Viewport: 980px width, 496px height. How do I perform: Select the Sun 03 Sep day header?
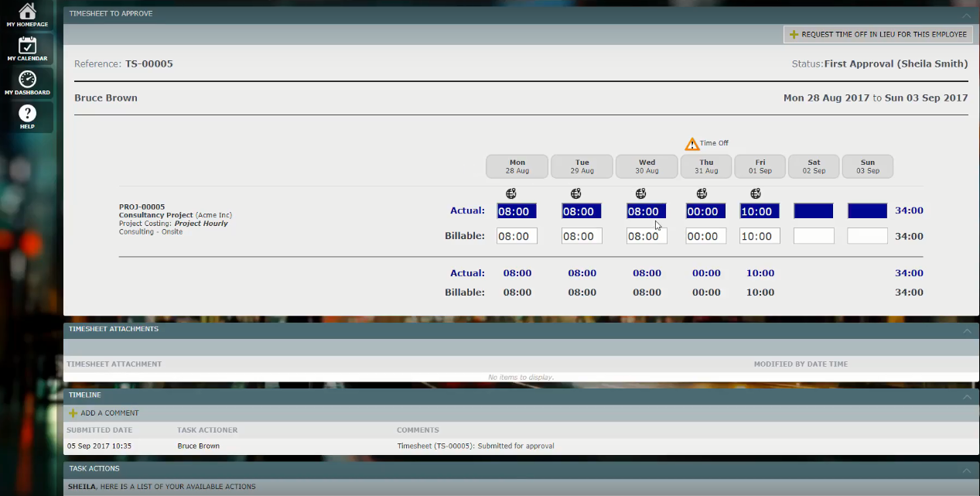pos(868,166)
